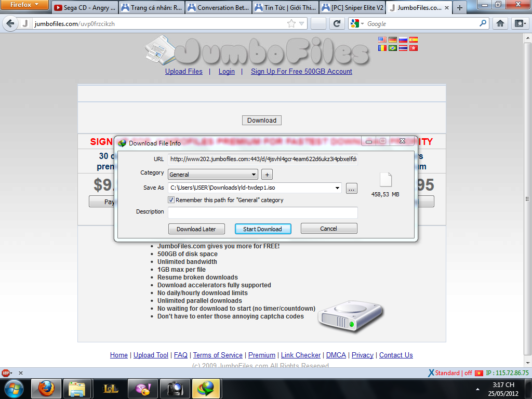The image size is (532, 399).
Task: Expand the Save As path dropdown arrow
Action: click(337, 188)
